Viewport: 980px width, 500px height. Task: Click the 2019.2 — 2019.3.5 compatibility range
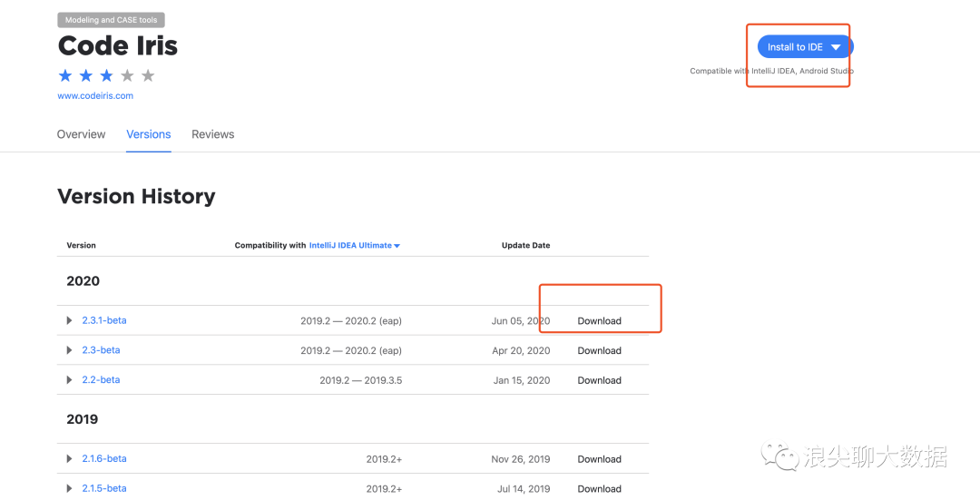(x=360, y=380)
